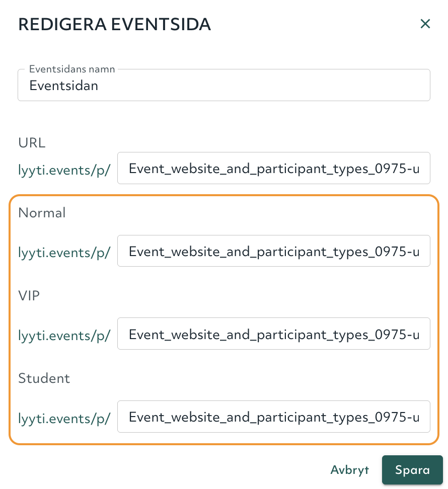Click the lyyti.events/p/ link under VIP
The image size is (448, 489).
[64, 336]
